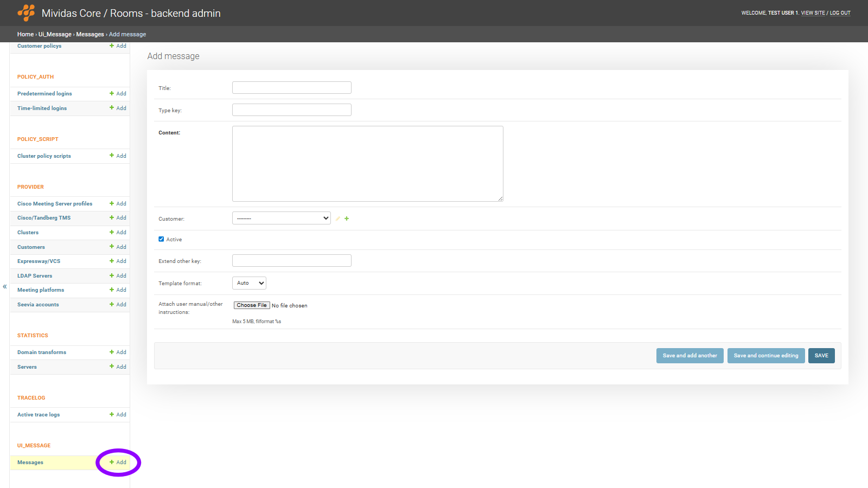Open Meeting platforms in sidebar
The width and height of the screenshot is (868, 488).
(41, 290)
